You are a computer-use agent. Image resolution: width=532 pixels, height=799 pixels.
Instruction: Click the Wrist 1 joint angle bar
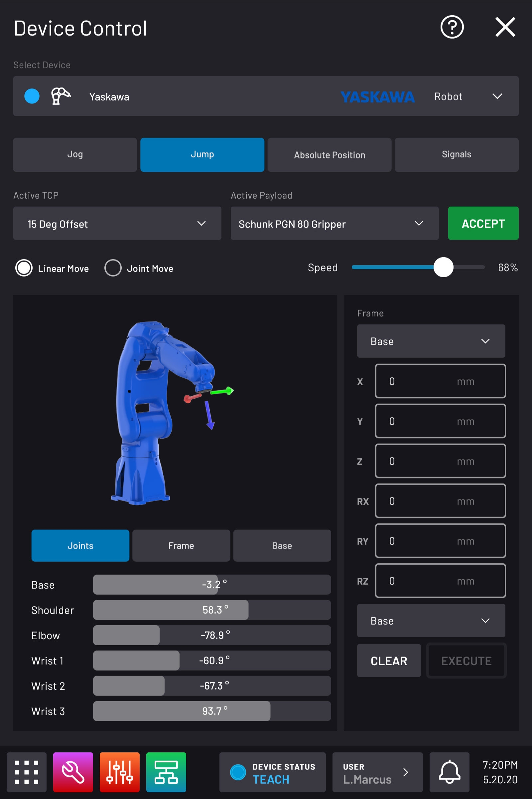click(212, 660)
